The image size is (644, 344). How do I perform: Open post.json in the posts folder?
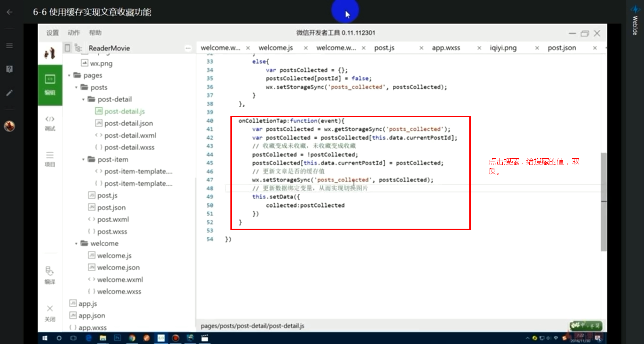111,208
